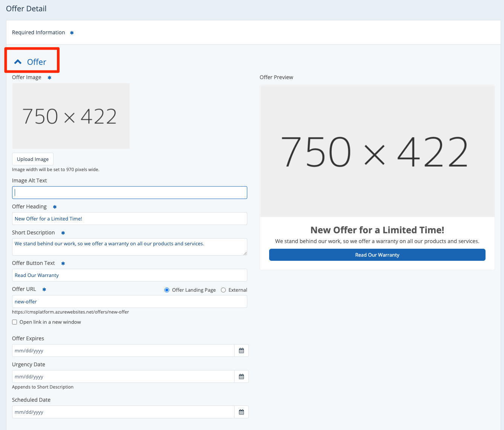504x430 pixels.
Task: Select the Offer Landing Page radio option
Action: tap(167, 290)
